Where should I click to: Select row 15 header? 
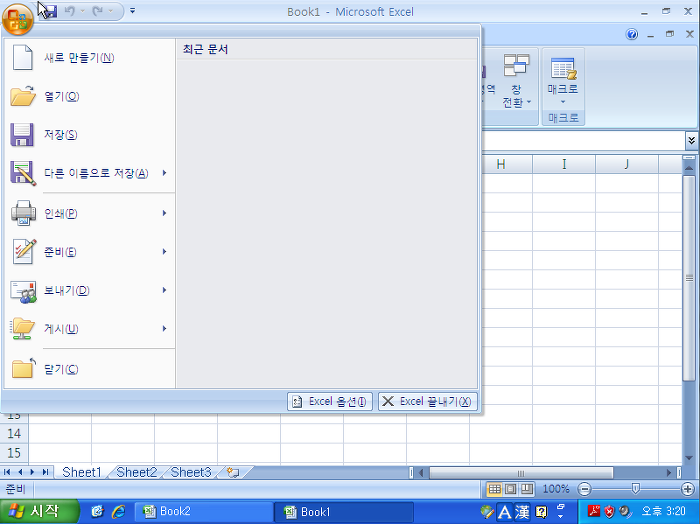14,453
